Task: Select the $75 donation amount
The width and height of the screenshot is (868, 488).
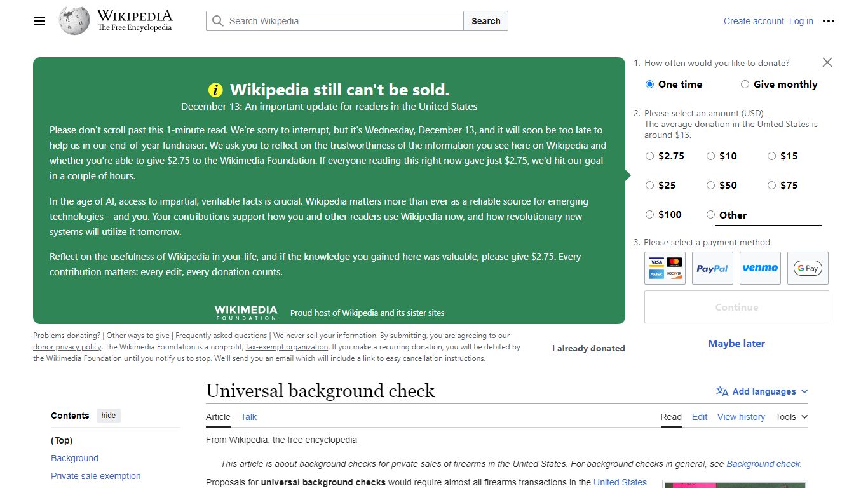Action: (x=771, y=186)
